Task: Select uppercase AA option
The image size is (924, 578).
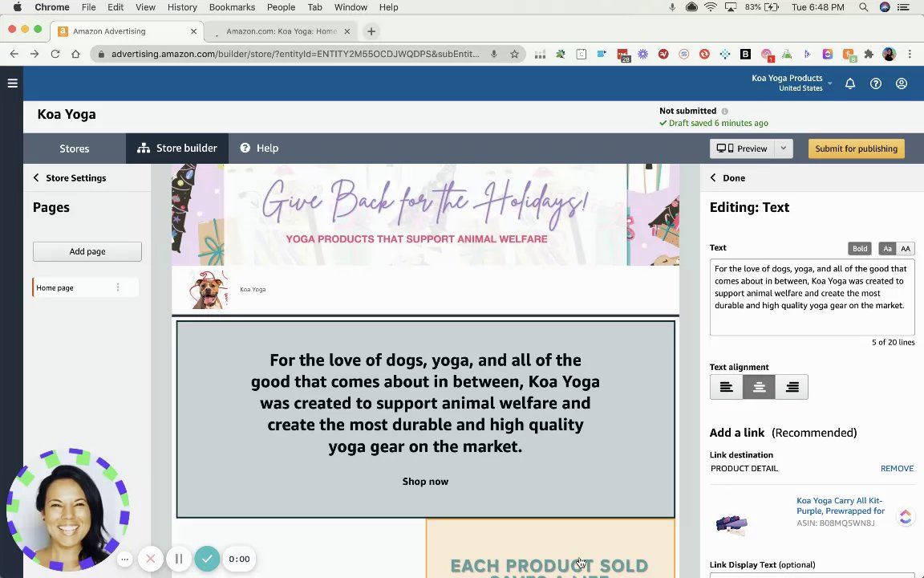Action: 905,248
